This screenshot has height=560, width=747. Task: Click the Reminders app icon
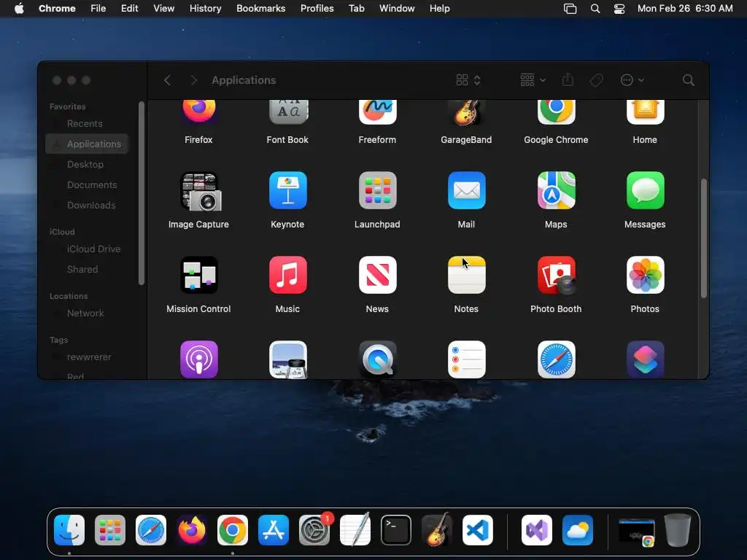tap(466, 359)
